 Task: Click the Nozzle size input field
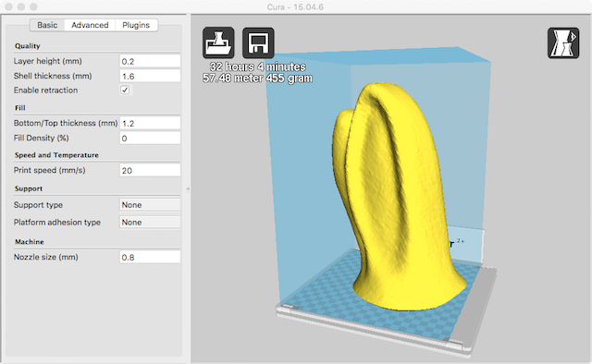tap(150, 257)
